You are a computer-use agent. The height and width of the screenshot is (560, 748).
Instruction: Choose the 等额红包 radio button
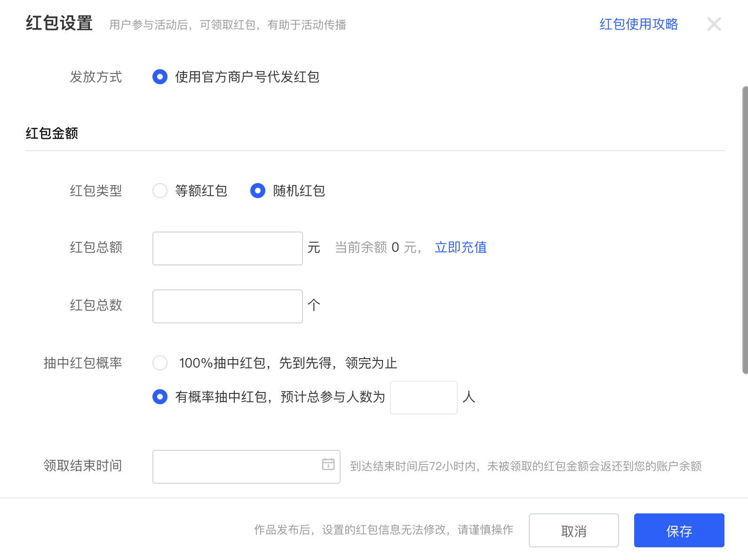click(160, 191)
